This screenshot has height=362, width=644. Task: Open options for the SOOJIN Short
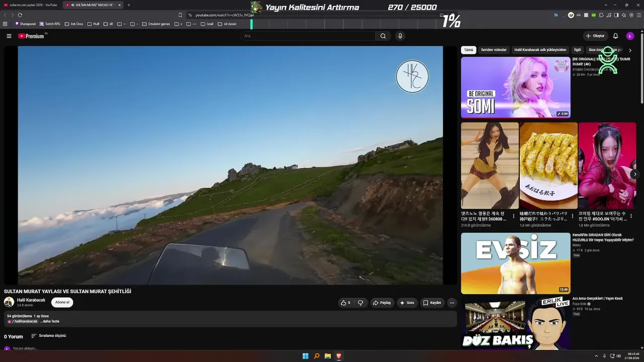click(631, 216)
